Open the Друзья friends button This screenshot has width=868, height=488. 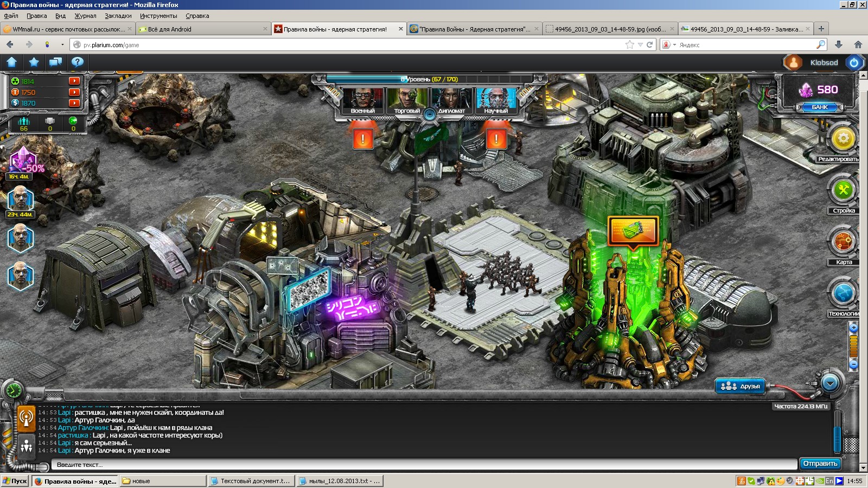[741, 386]
